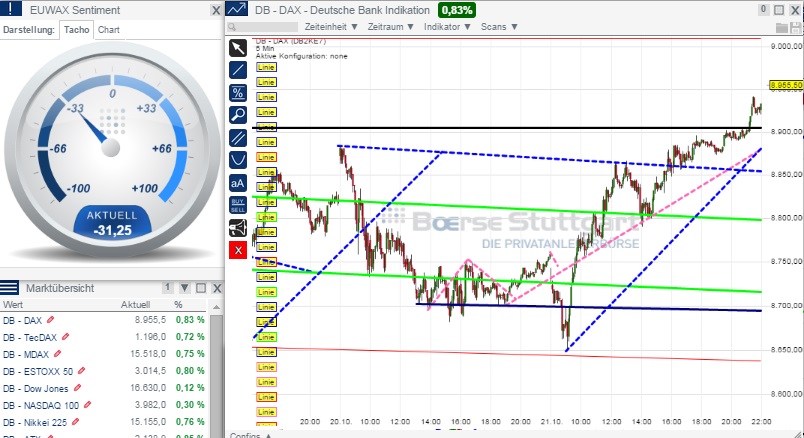Screen dimensions: 804x438
Task: Select the DB - MDAX row
Action: point(104,354)
